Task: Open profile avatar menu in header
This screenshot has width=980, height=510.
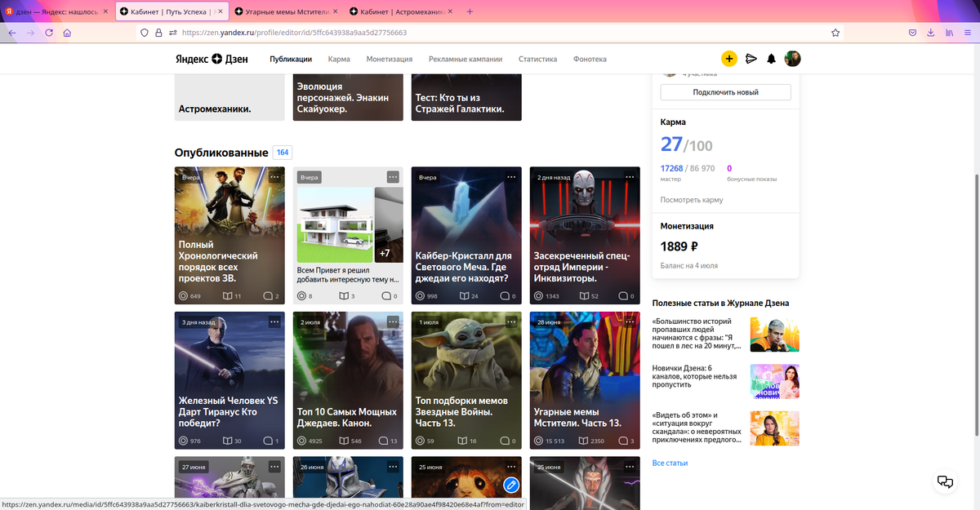Action: (792, 59)
